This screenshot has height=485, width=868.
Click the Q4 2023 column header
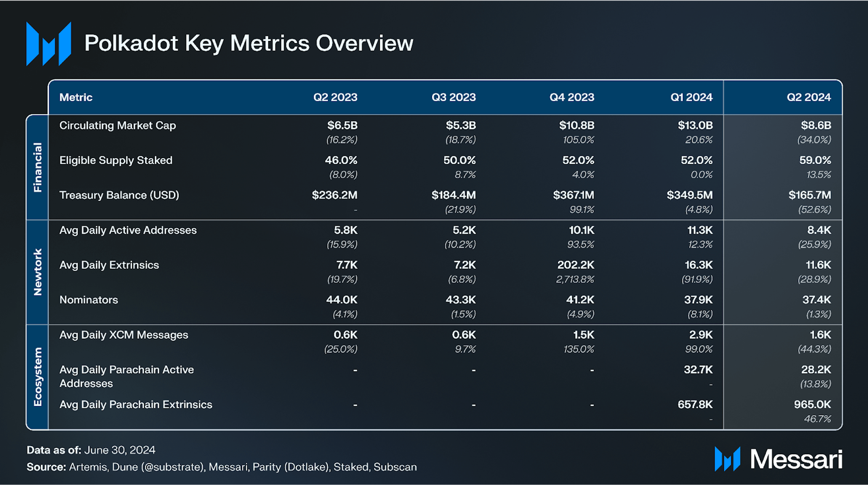point(572,97)
